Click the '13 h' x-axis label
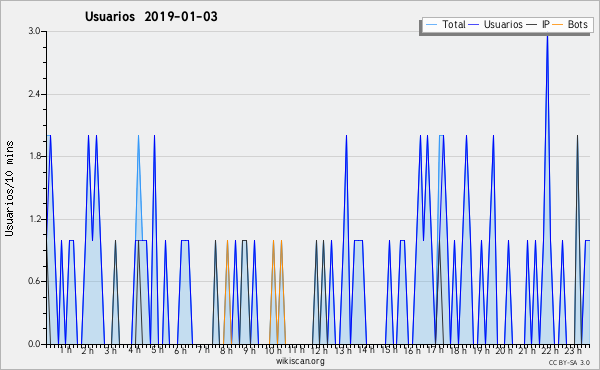Screen dimensions: 600x370 343,351
